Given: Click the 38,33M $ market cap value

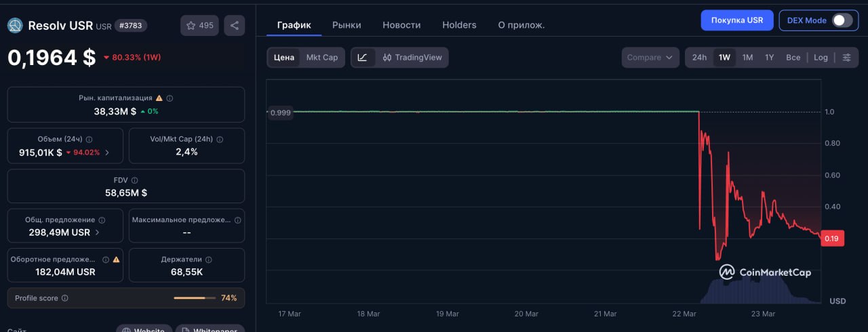Looking at the screenshot, I should pyautogui.click(x=115, y=111).
